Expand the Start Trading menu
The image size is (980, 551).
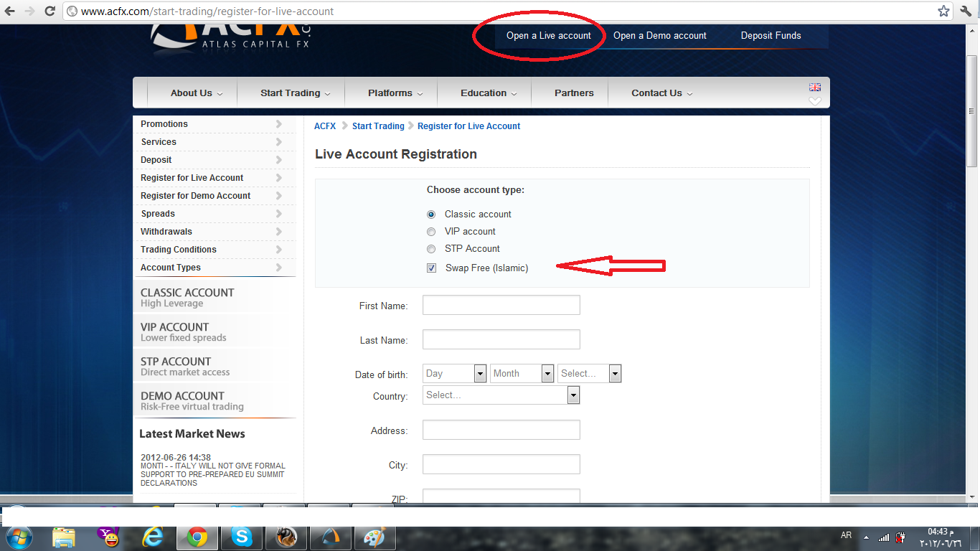coord(295,93)
